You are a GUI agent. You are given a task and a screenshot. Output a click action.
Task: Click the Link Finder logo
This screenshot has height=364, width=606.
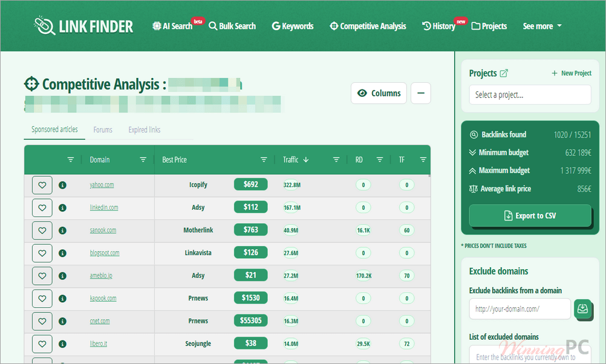pos(83,26)
